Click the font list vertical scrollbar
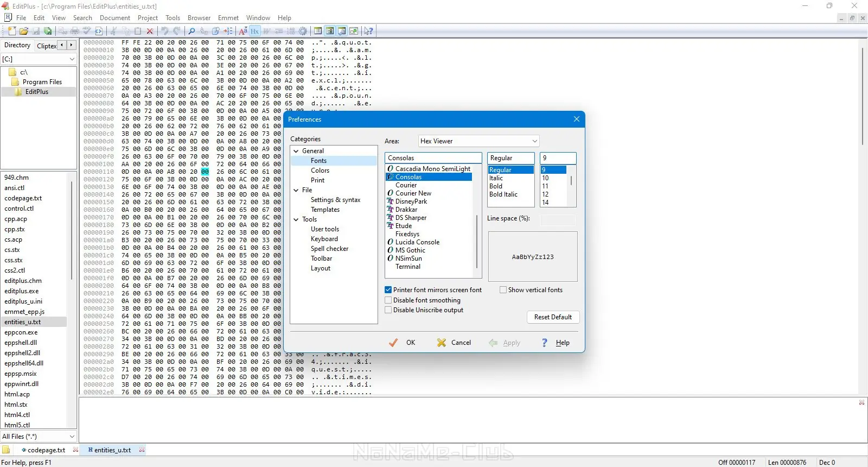868x467 pixels. [x=477, y=242]
